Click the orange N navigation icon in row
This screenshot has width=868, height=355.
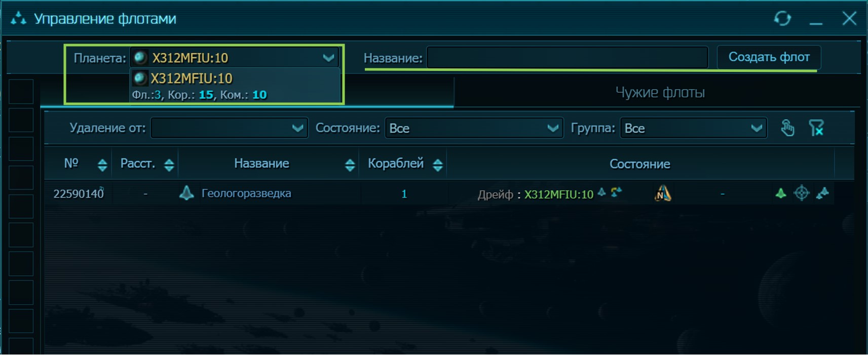tap(663, 193)
